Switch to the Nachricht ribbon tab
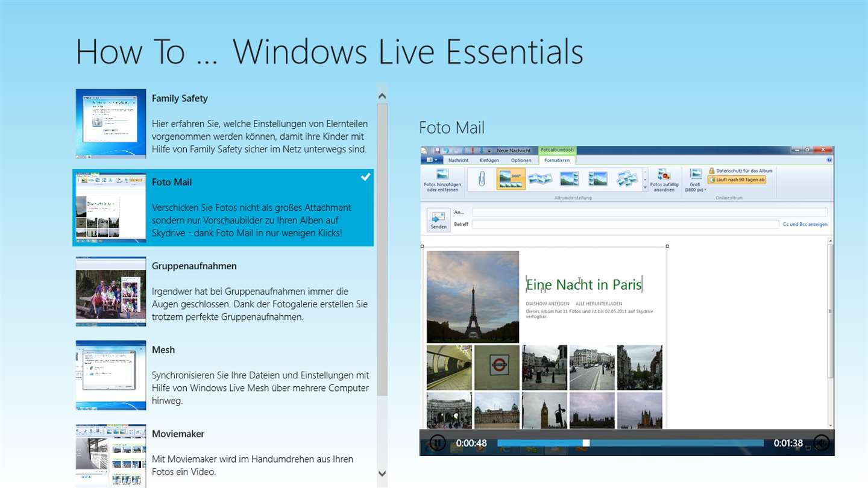 458,160
